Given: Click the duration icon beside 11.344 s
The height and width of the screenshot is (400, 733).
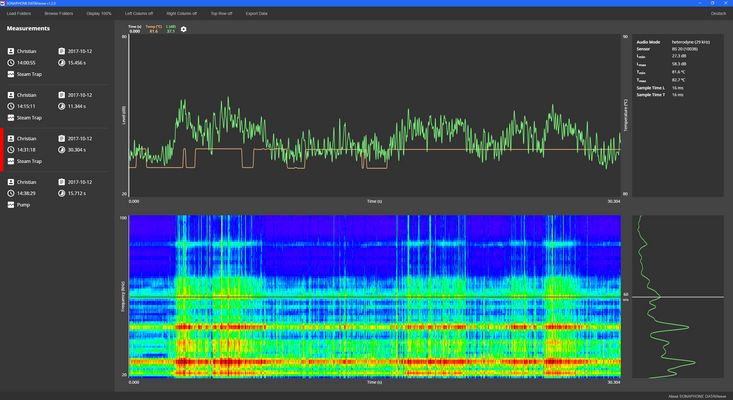Looking at the screenshot, I should 62,105.
